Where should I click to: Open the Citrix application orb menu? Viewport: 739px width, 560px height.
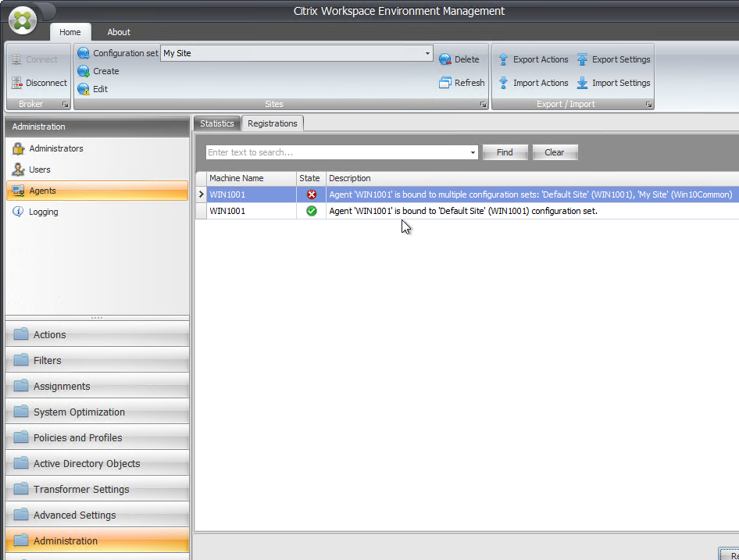click(23, 20)
